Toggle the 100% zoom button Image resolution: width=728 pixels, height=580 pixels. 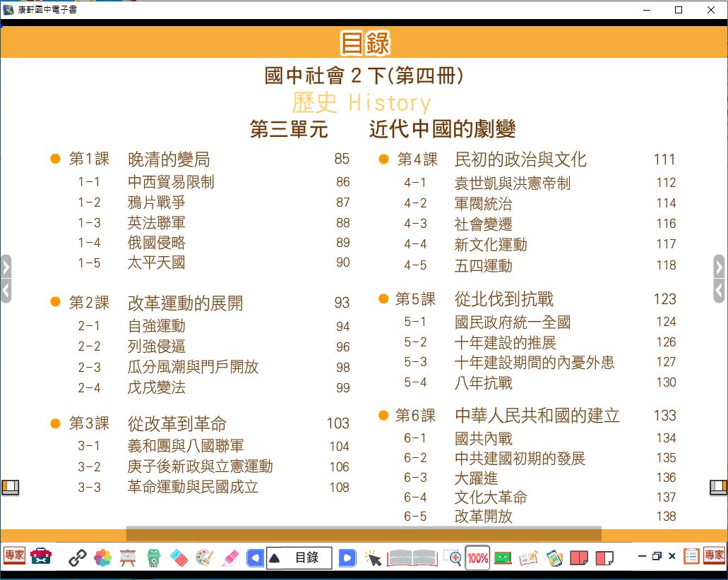pos(478,558)
